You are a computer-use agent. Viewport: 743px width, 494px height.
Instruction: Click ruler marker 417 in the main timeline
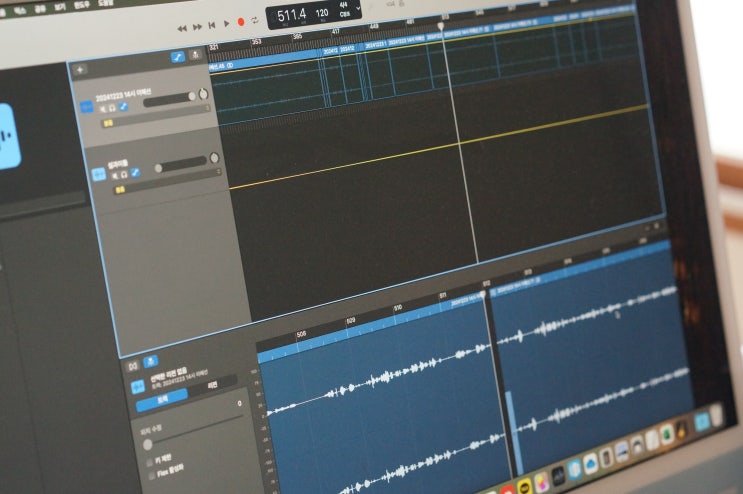pos(335,32)
